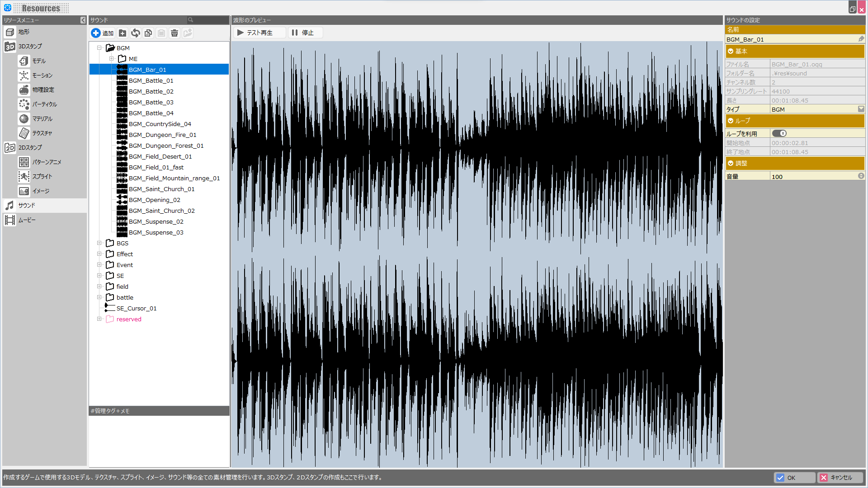Viewport: 868px width, 488px height.
Task: Select 地形 in the resource menu
Action: click(24, 32)
